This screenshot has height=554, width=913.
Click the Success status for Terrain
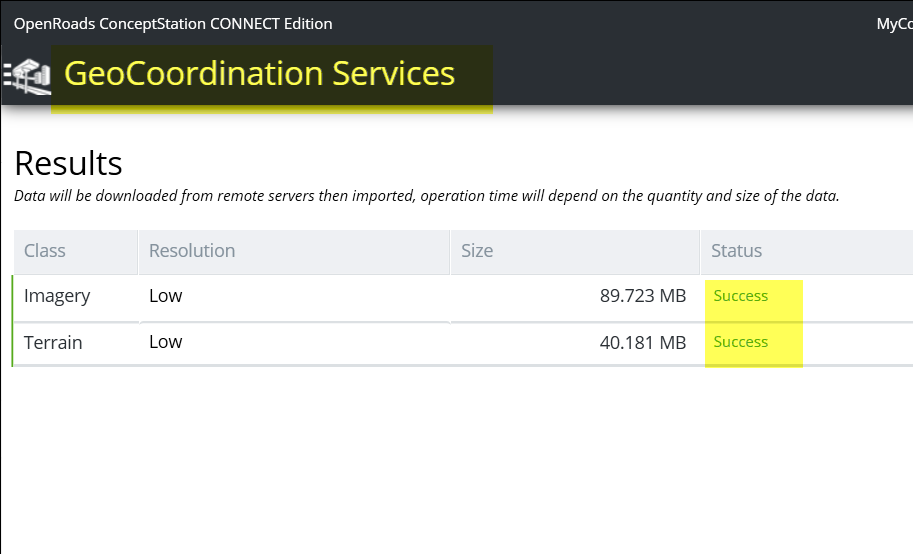pyautogui.click(x=741, y=342)
